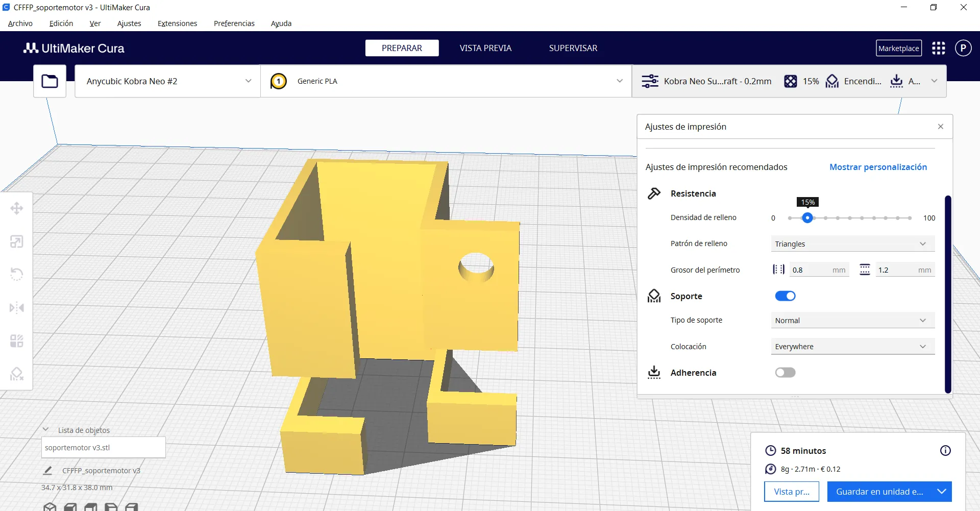Switch to the VISTA PREVIA tab
Image resolution: width=980 pixels, height=511 pixels.
coord(485,48)
